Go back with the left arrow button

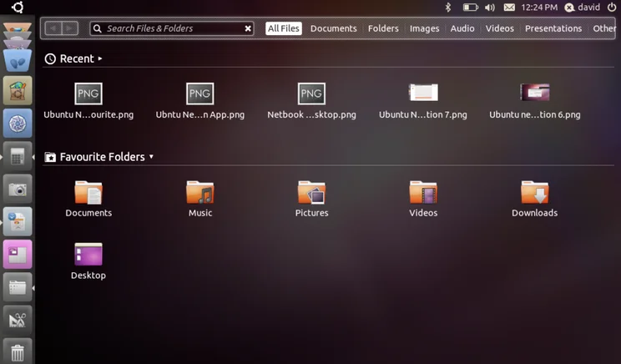click(53, 28)
